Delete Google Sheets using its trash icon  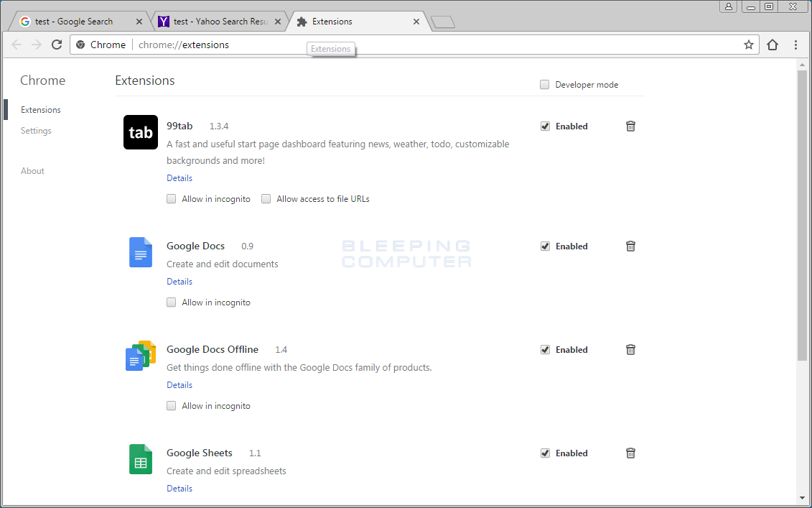(630, 453)
